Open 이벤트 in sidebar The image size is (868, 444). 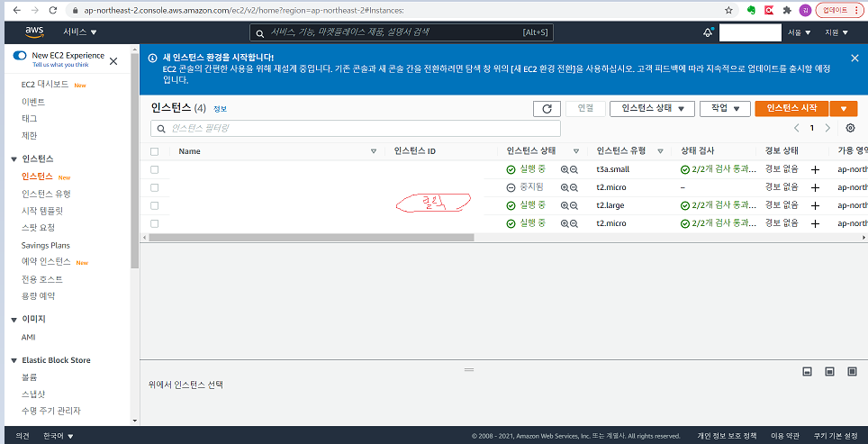[x=33, y=102]
